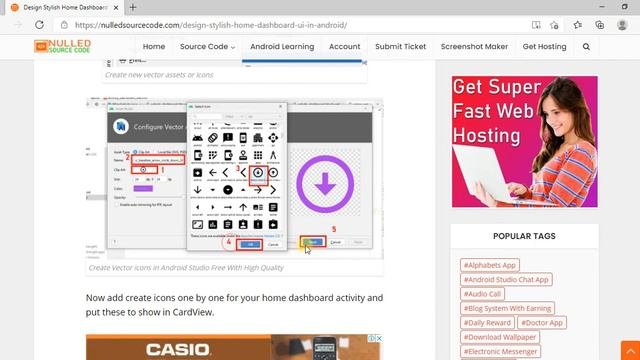Add this page to favorites star icon

point(554,25)
